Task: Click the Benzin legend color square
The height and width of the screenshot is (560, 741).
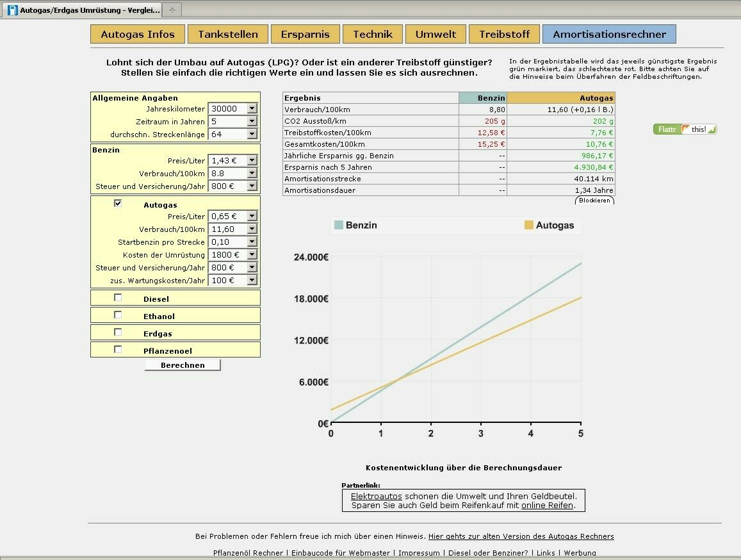Action: [x=338, y=225]
